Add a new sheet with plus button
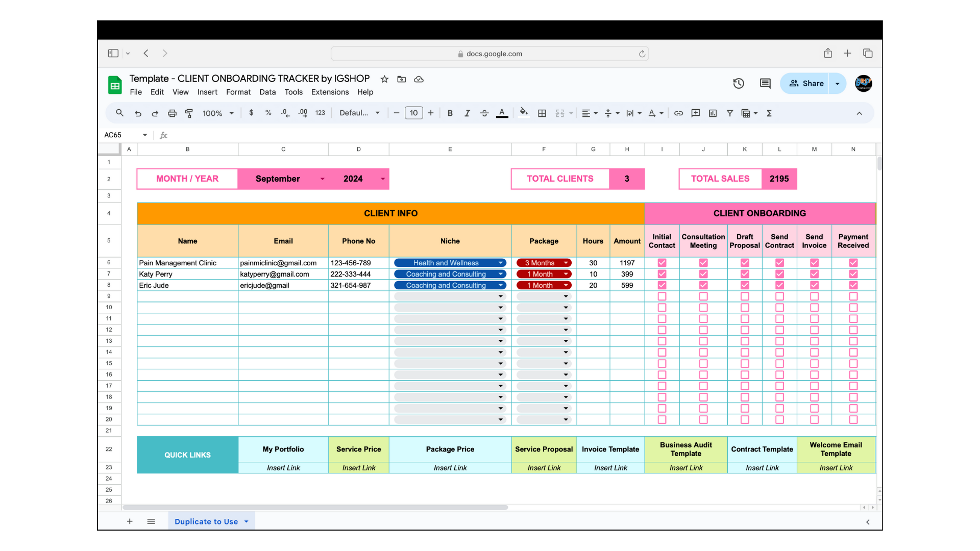The image size is (980, 551). point(130,521)
